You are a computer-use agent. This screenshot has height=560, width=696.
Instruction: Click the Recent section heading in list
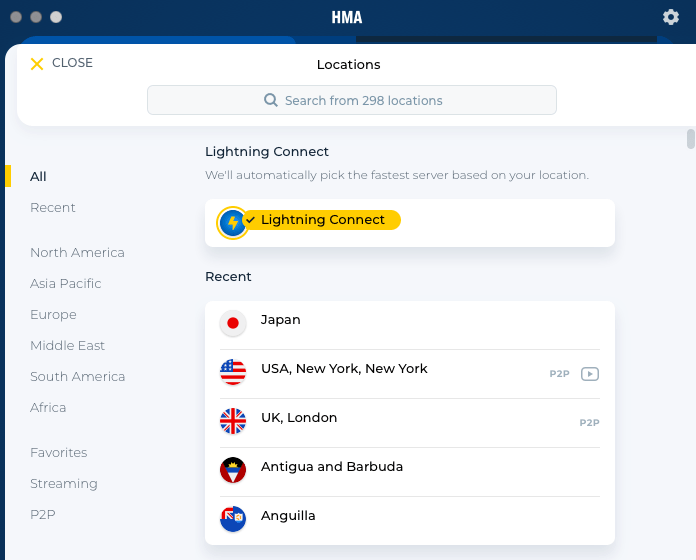[228, 277]
